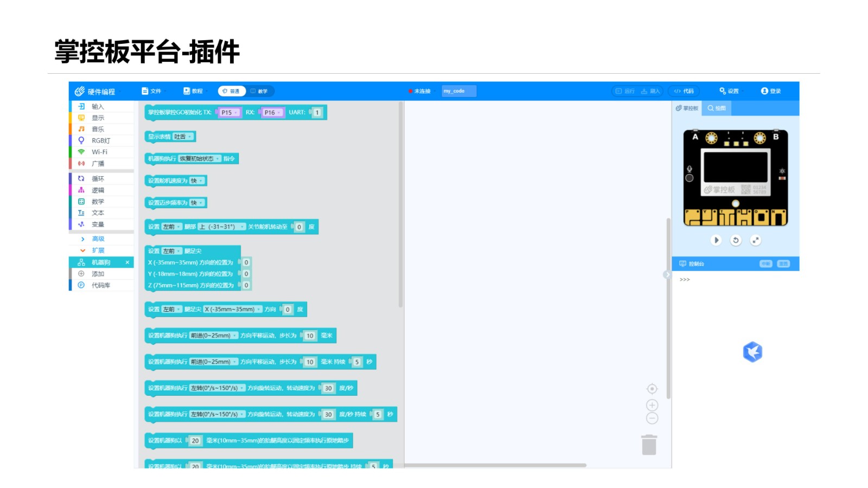Open the 文件 menu
868x488 pixels.
151,91
